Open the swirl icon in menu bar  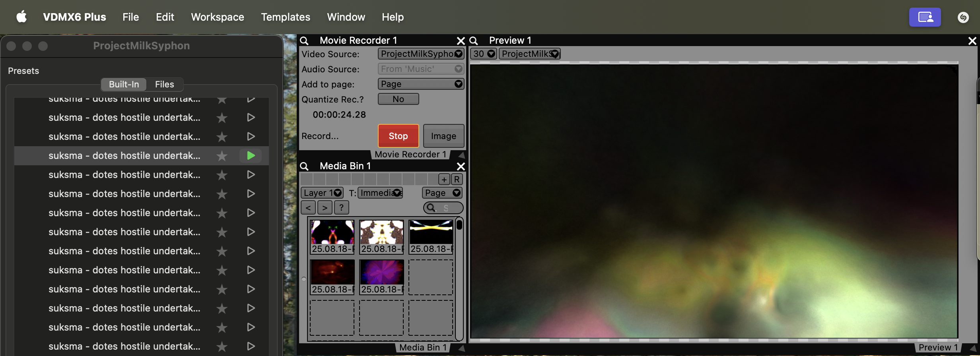963,17
